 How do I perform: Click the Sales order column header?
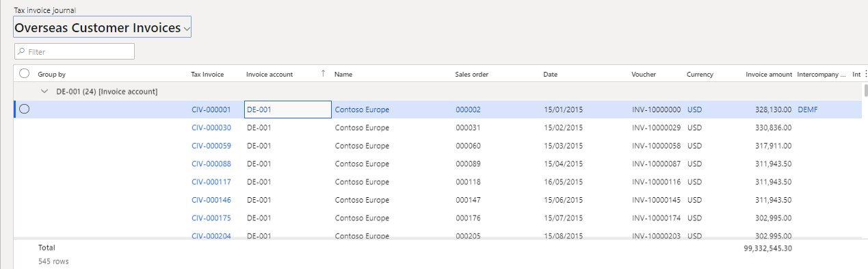tap(472, 74)
